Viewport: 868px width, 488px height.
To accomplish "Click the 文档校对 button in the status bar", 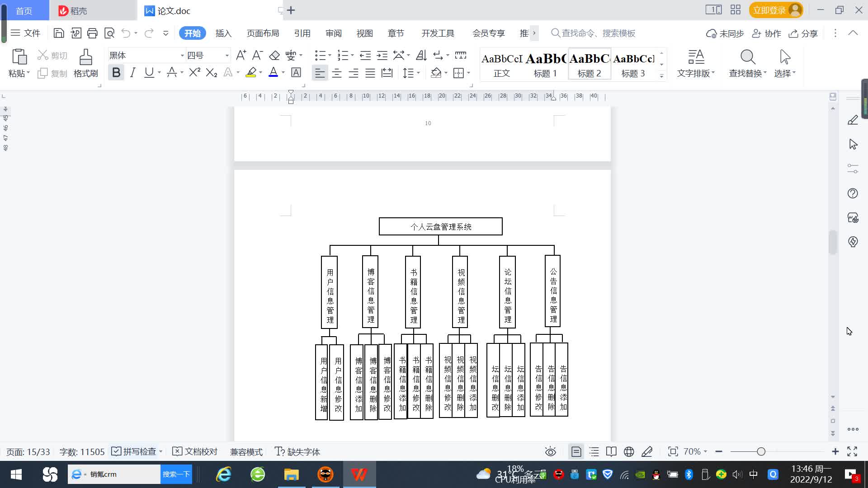I will tap(195, 451).
